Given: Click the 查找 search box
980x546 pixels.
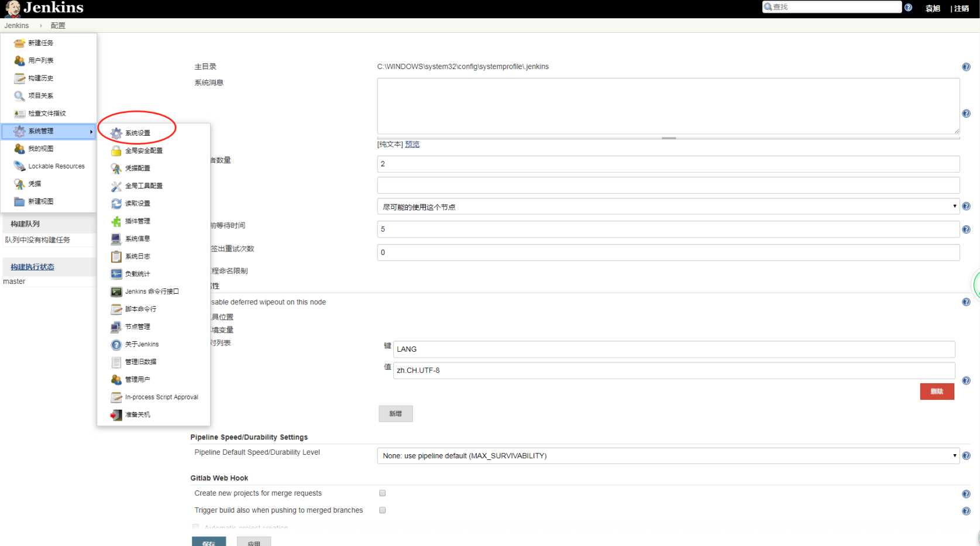Looking at the screenshot, I should tap(832, 7).
